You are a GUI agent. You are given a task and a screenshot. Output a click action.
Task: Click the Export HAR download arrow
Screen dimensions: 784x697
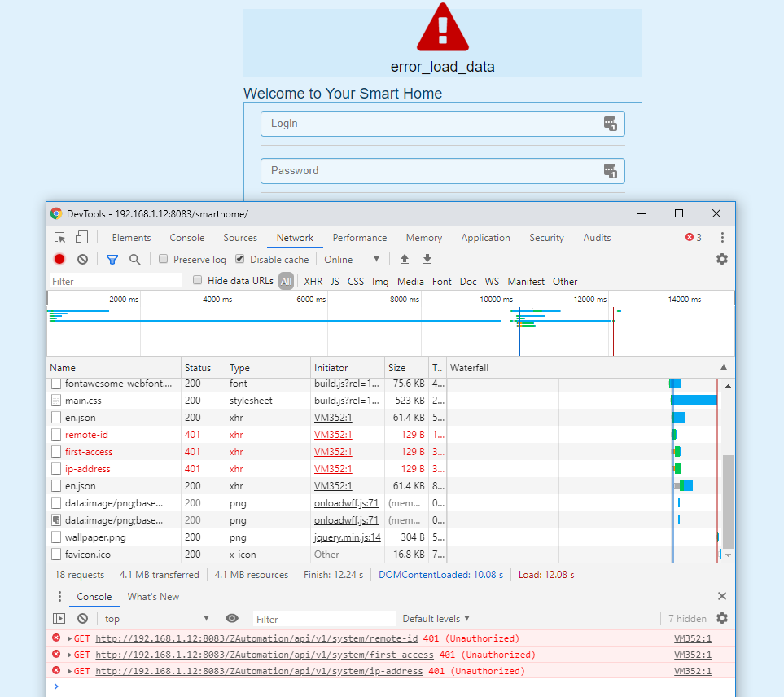click(427, 259)
